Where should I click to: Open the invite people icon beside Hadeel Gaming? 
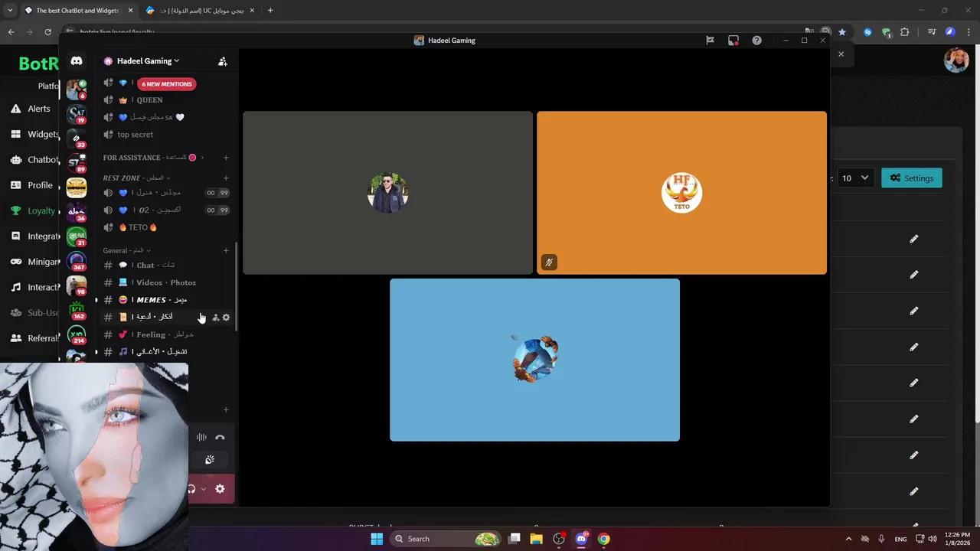223,61
